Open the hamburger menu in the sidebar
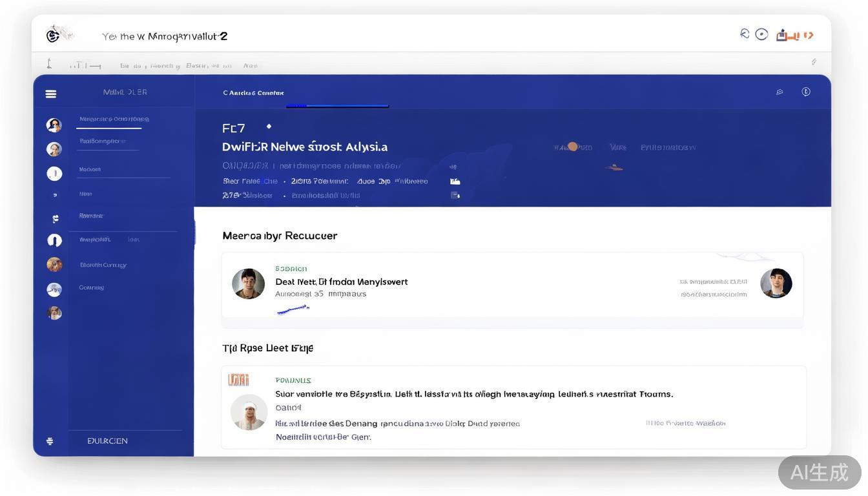 51,94
